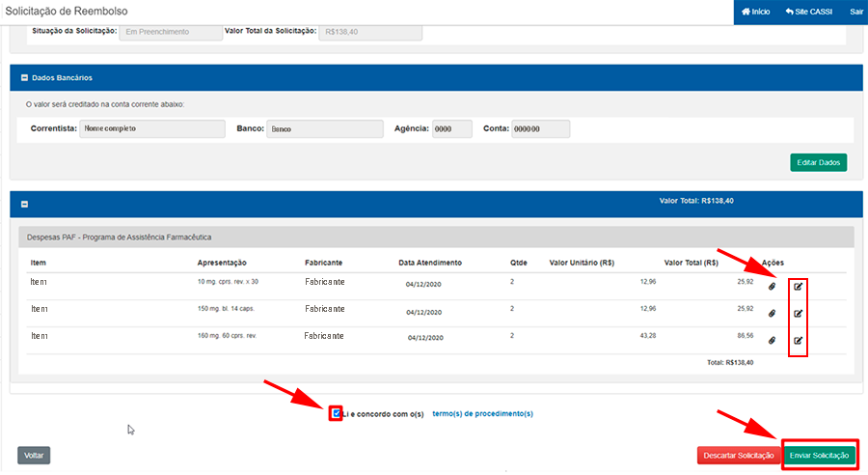The image size is (868, 475).
Task: Open attachment clip for 10 mg item row
Action: click(772, 287)
